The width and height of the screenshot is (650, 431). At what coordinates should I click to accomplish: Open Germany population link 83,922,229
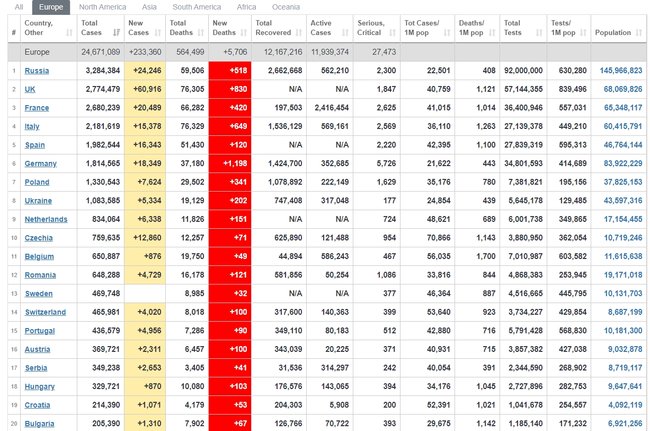[x=623, y=164]
